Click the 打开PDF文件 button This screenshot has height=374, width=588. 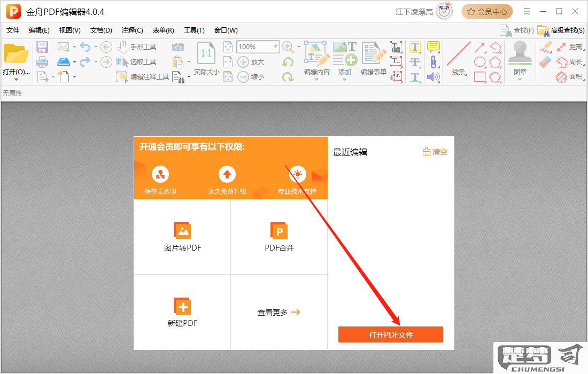pos(391,334)
